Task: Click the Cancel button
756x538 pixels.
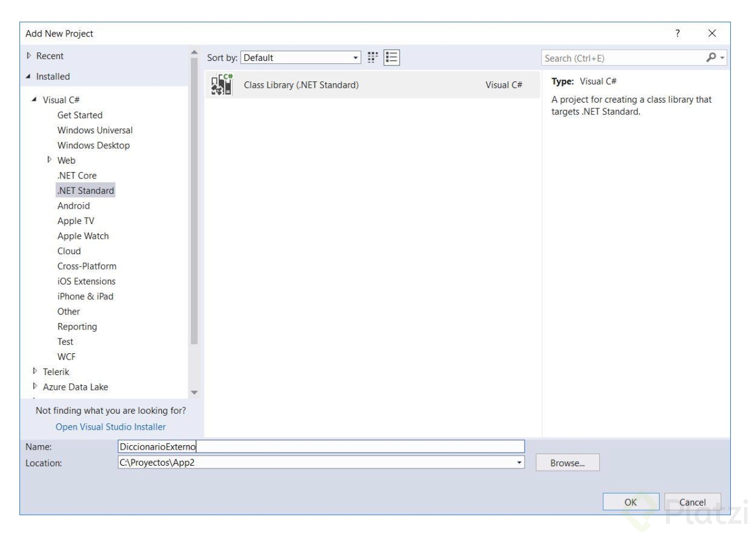Action: tap(693, 502)
